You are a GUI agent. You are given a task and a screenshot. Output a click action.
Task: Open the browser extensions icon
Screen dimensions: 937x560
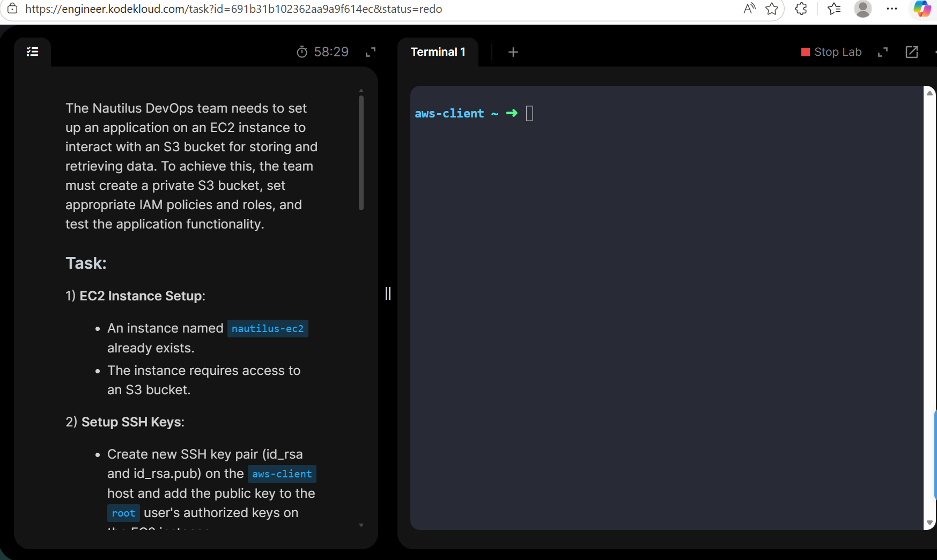[x=801, y=9]
